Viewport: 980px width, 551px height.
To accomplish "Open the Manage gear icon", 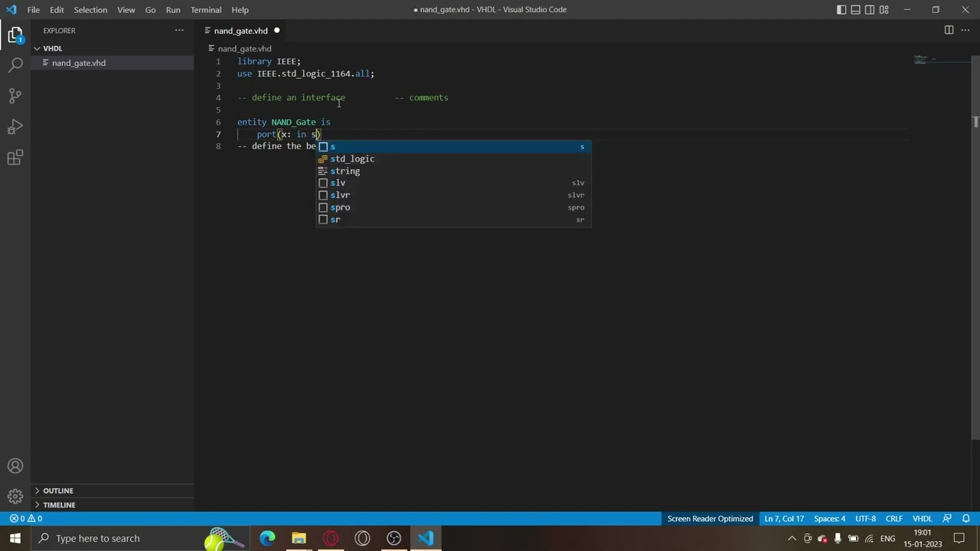I will [x=15, y=497].
